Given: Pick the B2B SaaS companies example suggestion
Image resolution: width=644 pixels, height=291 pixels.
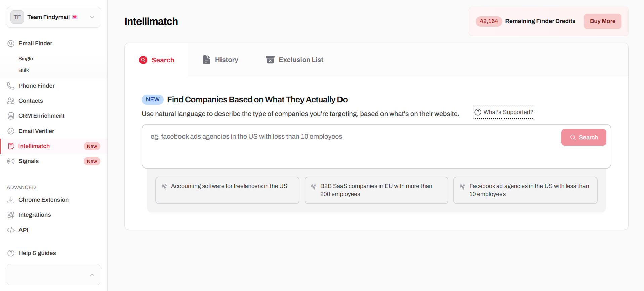Looking at the screenshot, I should pos(376,190).
